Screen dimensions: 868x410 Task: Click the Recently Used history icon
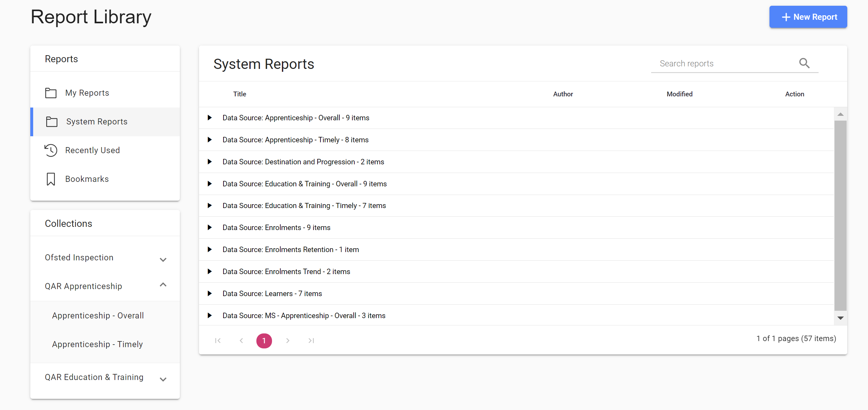tap(51, 150)
